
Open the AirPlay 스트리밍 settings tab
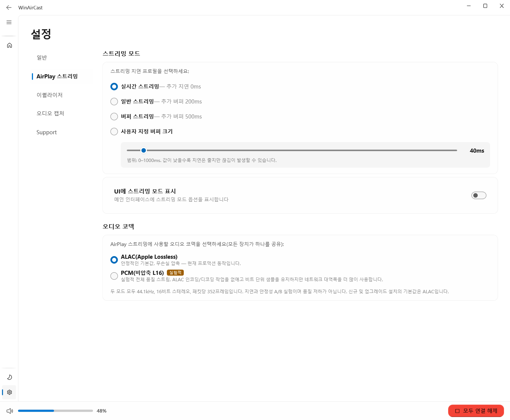pyautogui.click(x=57, y=76)
